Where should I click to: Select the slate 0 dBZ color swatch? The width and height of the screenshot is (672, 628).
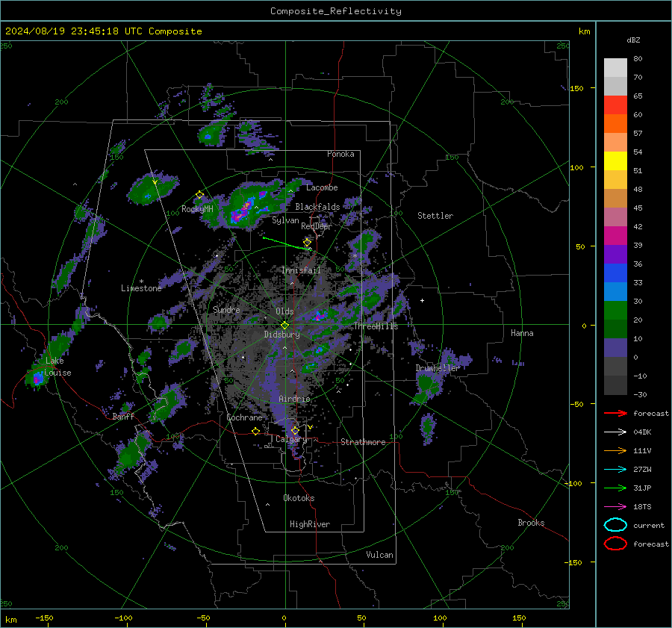coord(615,348)
